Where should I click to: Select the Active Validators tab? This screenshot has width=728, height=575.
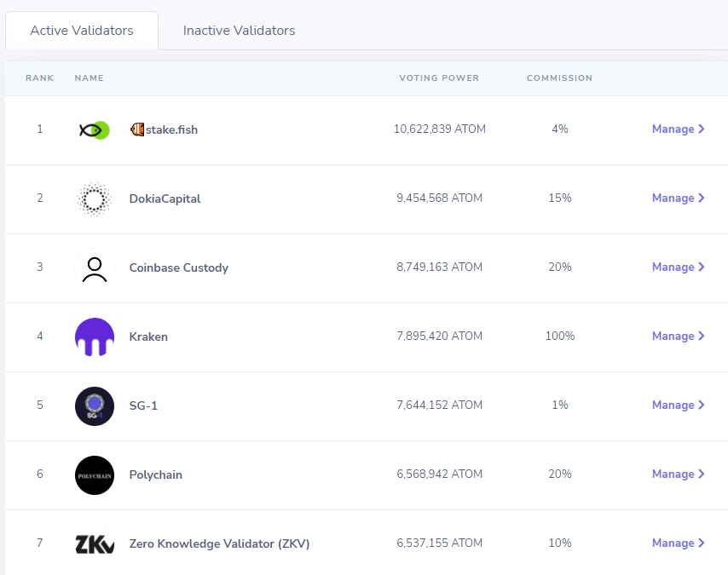[x=82, y=30]
